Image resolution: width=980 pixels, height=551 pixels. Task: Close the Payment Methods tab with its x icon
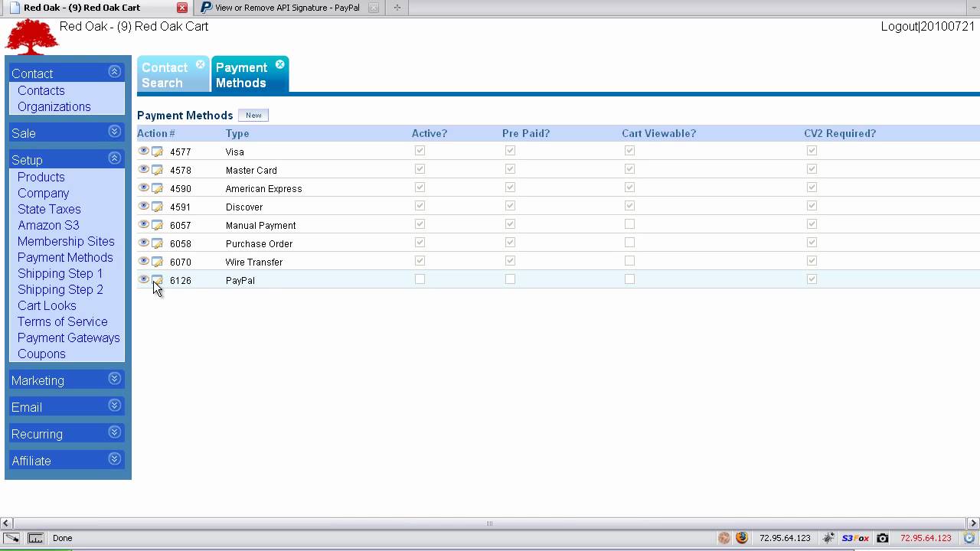point(279,65)
